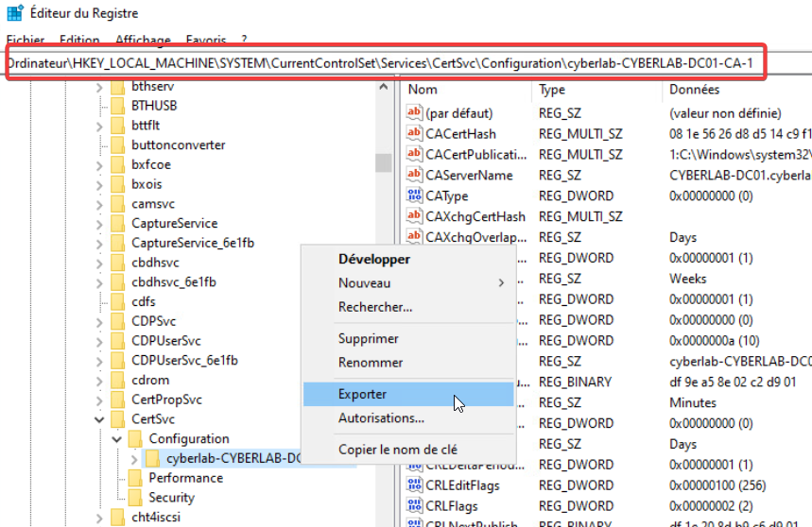Click the Security folder icon
Image resolution: width=812 pixels, height=527 pixels.
tap(134, 498)
